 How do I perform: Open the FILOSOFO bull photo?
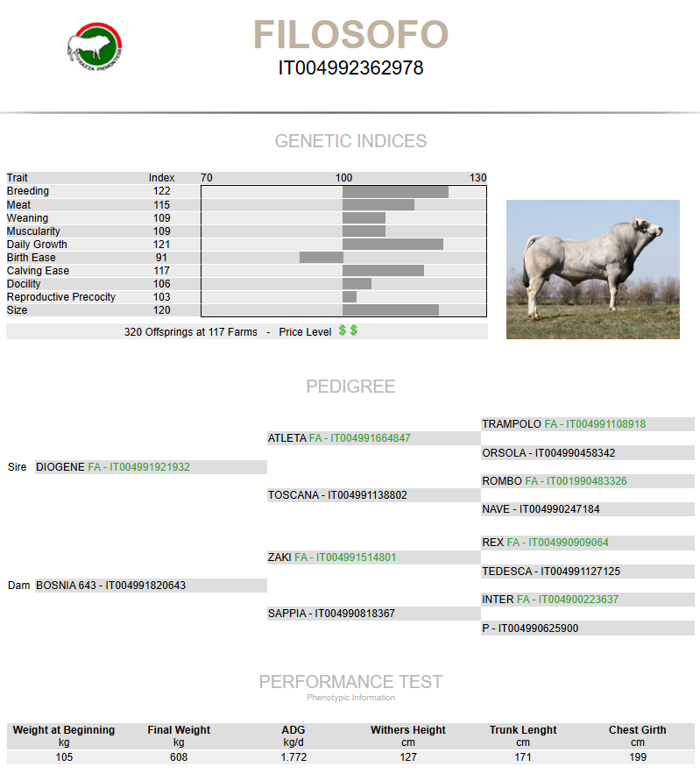tap(592, 269)
